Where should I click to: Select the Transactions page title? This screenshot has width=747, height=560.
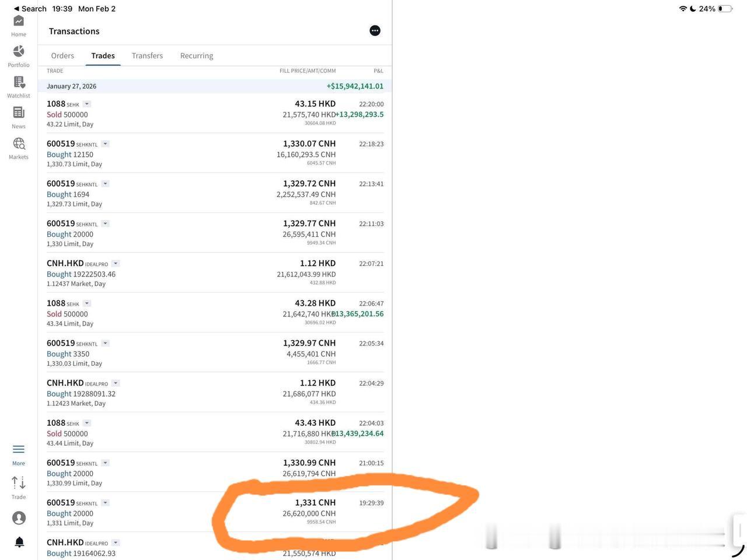click(74, 32)
